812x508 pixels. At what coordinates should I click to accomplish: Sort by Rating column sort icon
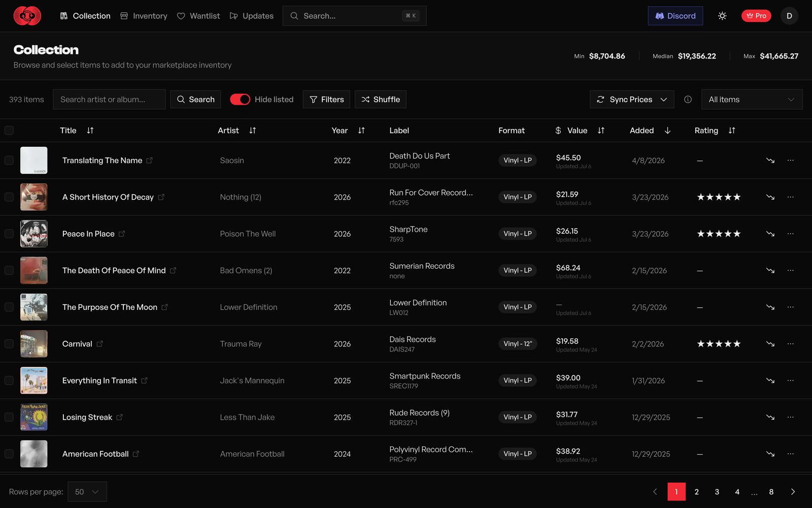coord(732,131)
